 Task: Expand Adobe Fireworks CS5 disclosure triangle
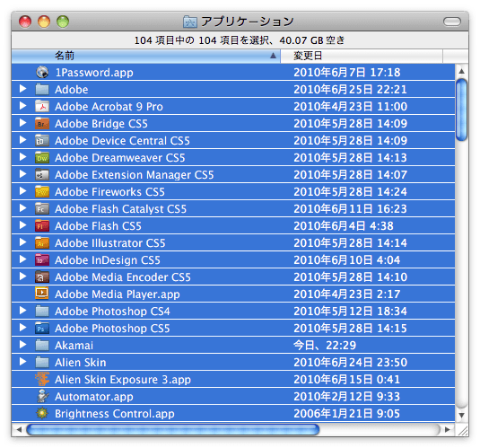point(22,191)
